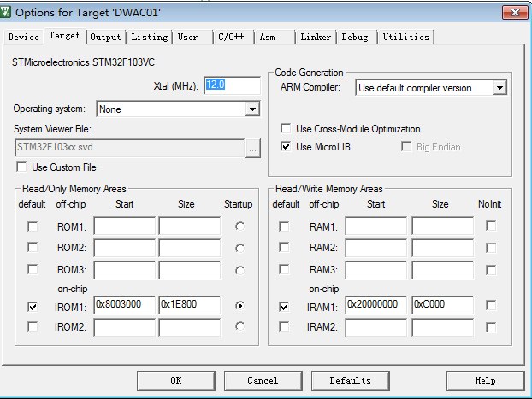Select the IROM2 Startup radio button
Screen dimensions: 532x399
(x=239, y=326)
